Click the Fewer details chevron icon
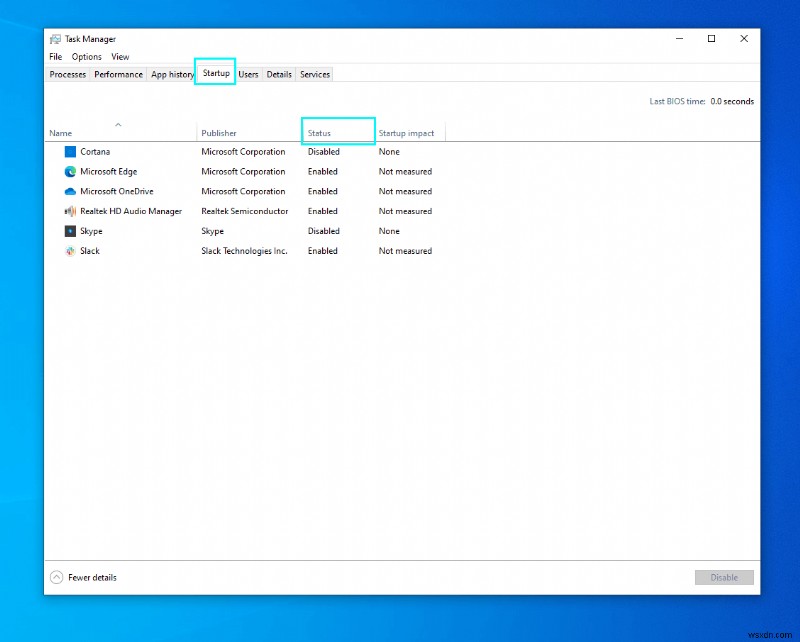 pos(56,577)
